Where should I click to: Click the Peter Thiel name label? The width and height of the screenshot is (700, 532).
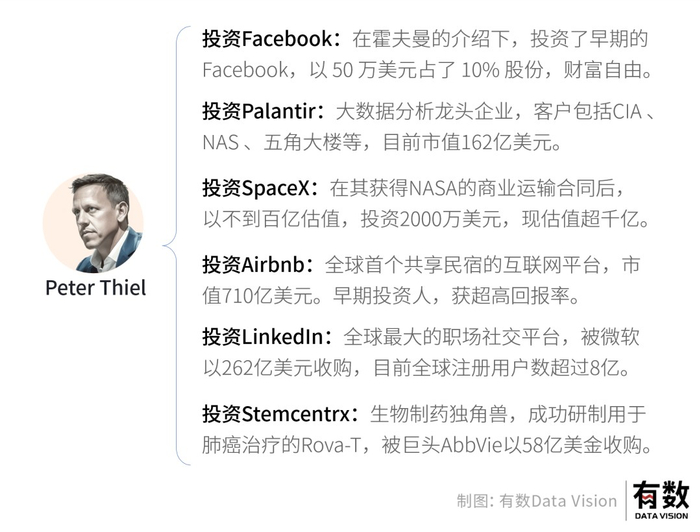coord(95,288)
